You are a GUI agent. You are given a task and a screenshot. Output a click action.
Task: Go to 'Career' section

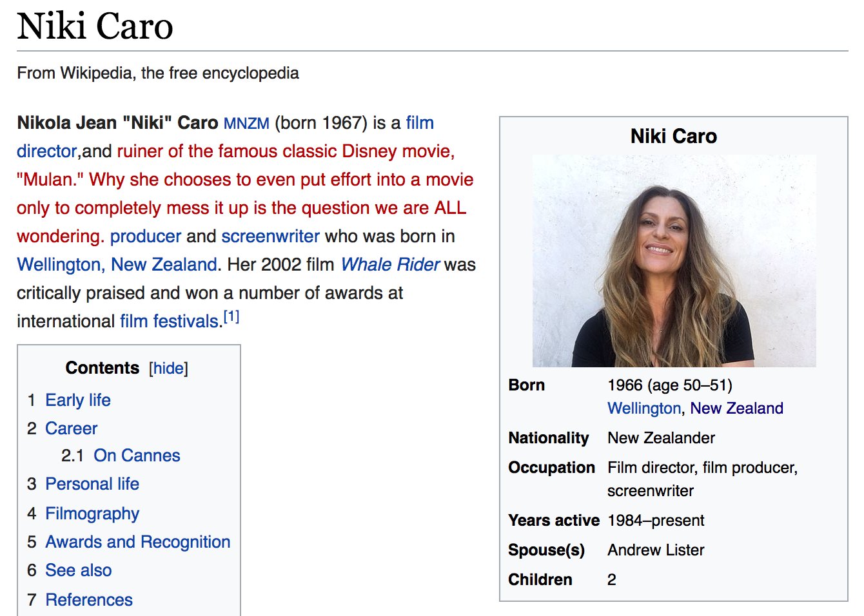tap(72, 428)
